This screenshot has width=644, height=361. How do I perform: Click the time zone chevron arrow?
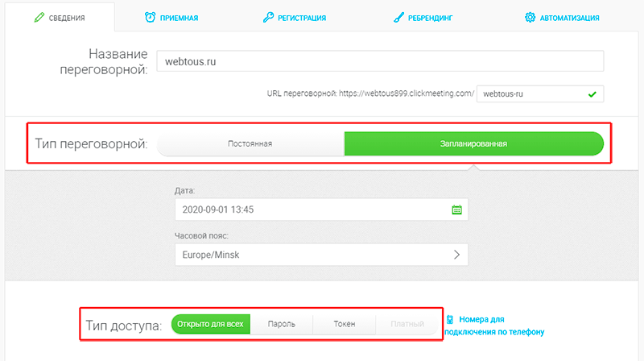pos(456,255)
